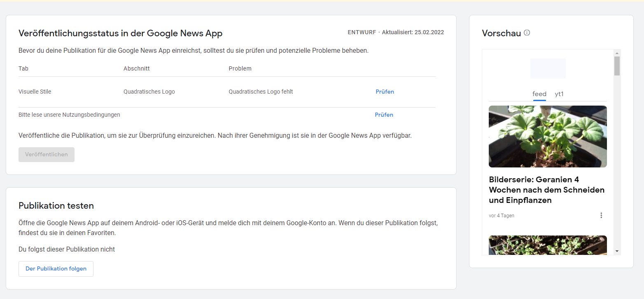Image resolution: width=644 pixels, height=299 pixels.
Task: Click Der Publikation folgen button
Action: point(56,269)
